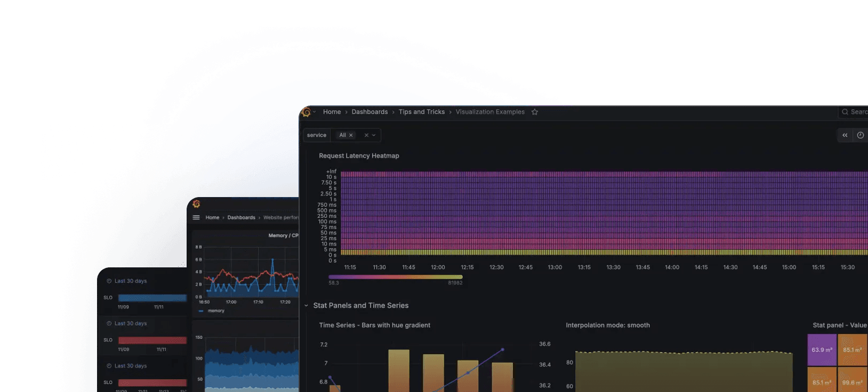Click the 12:00 tick on the heatmap time axis
Viewport: 868px width, 392px height.
click(x=438, y=267)
